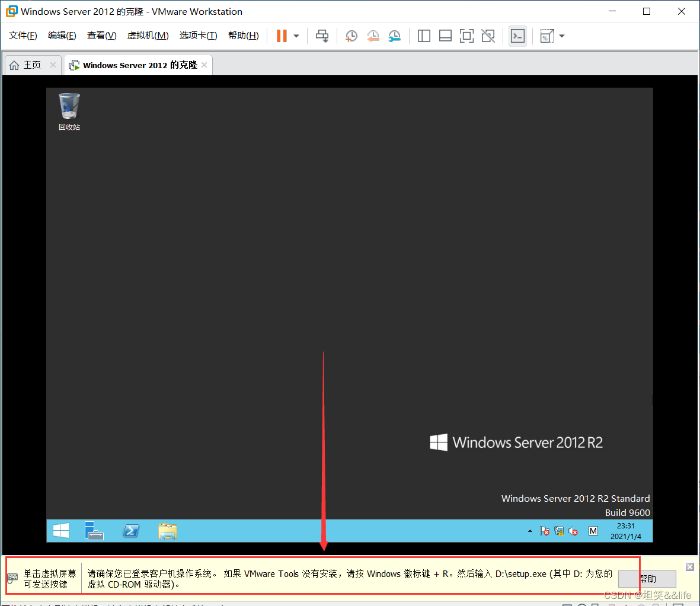Viewport: 700px width, 606px height.
Task: Switch to Unity mode icon
Action: [488, 36]
